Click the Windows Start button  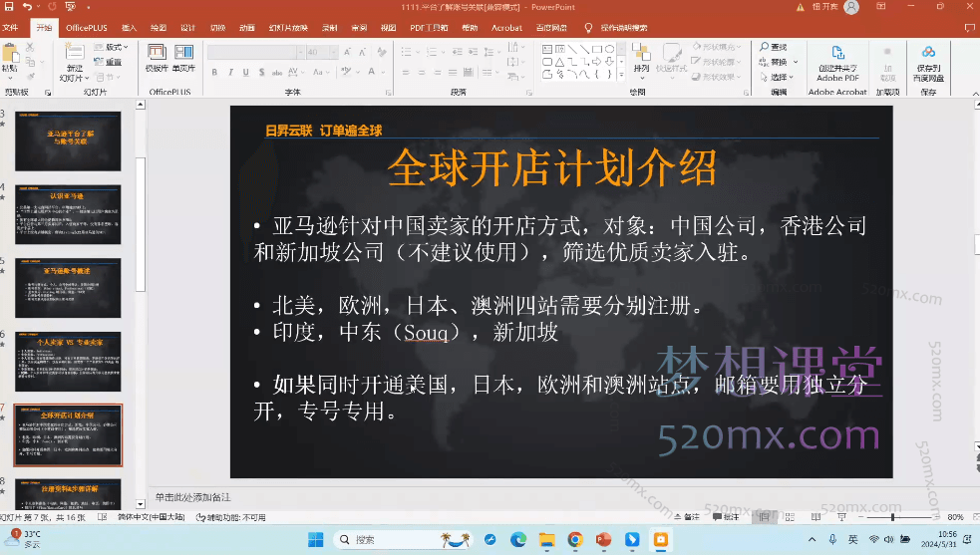[316, 539]
